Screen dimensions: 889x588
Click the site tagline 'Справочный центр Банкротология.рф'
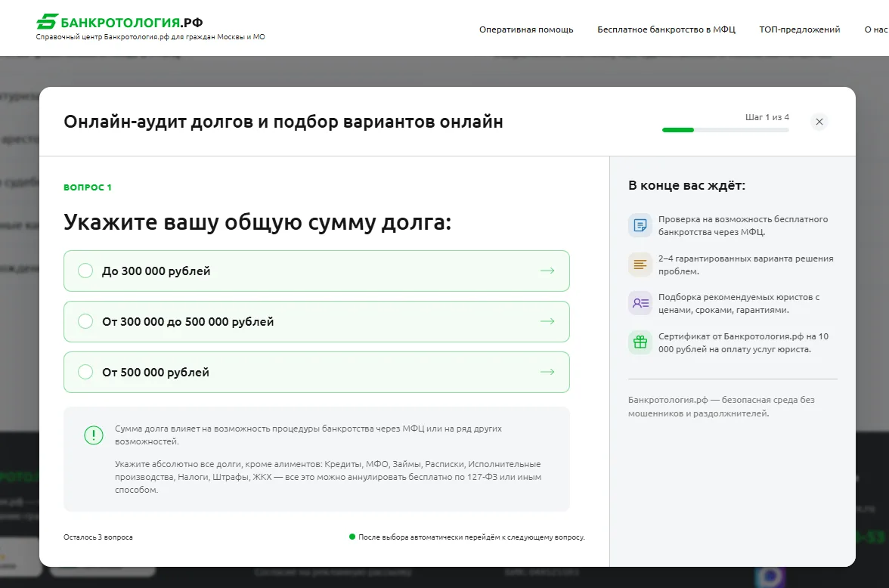[150, 37]
